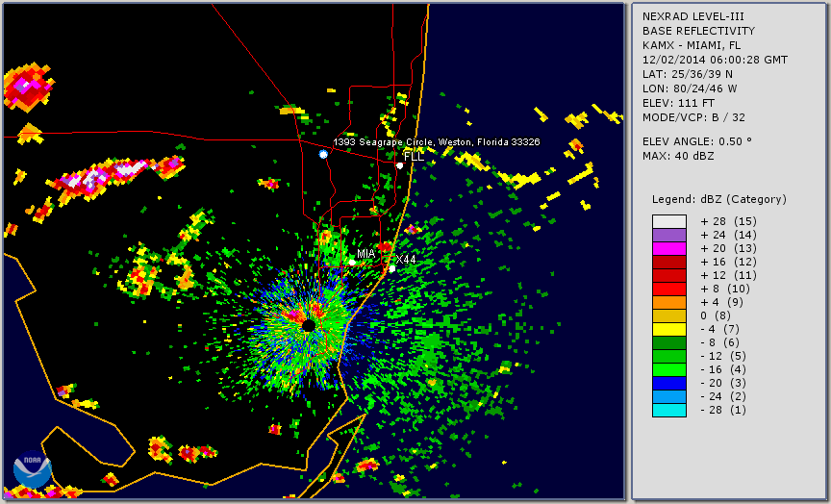831x504 pixels.
Task: Click the FLL airport marker dot
Action: [x=399, y=165]
